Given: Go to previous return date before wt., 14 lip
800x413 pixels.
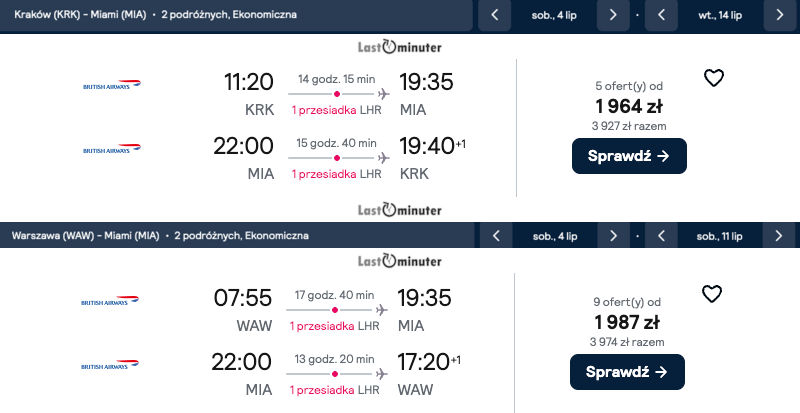Looking at the screenshot, I should (661, 16).
